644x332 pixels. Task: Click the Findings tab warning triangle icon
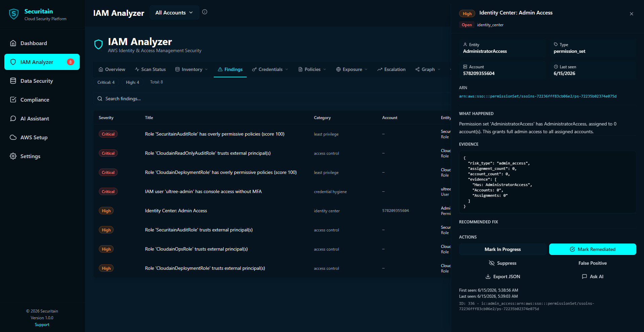coord(220,69)
